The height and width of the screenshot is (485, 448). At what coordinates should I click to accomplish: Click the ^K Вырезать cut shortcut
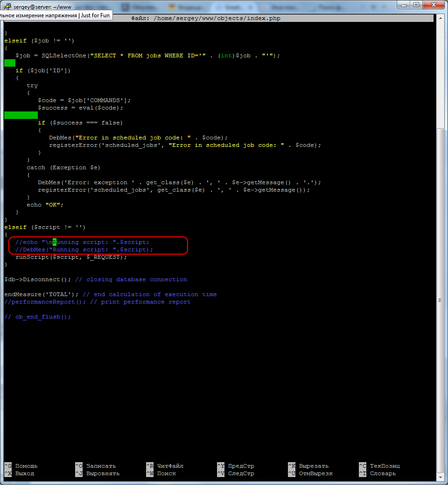coord(308,466)
